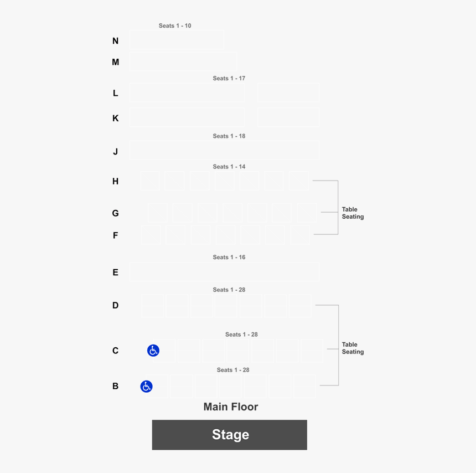
Task: Click the Main Floor heading
Action: [231, 407]
